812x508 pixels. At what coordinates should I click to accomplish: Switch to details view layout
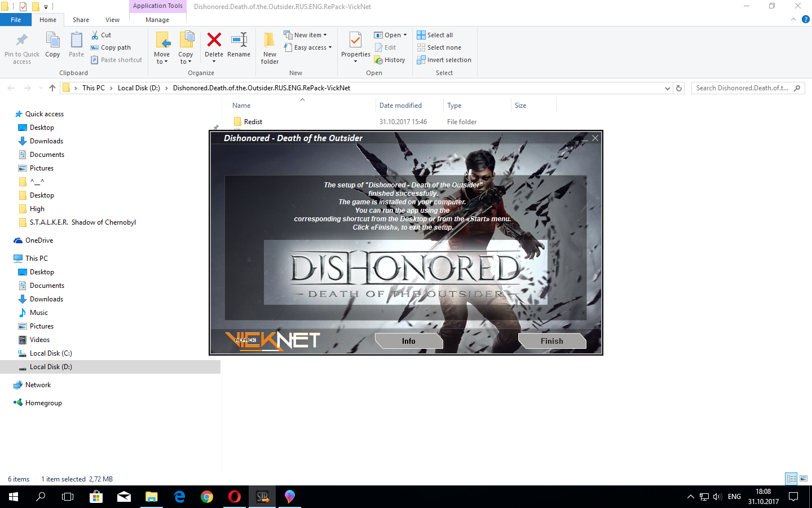pos(791,479)
